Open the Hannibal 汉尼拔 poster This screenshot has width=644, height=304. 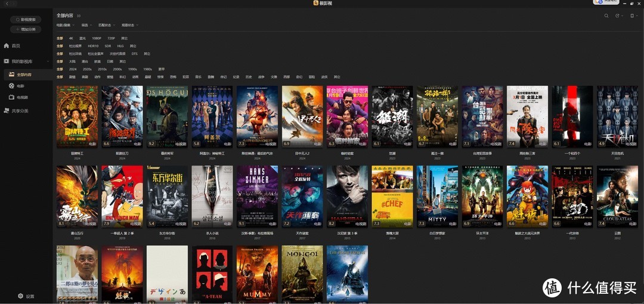tap(348, 196)
